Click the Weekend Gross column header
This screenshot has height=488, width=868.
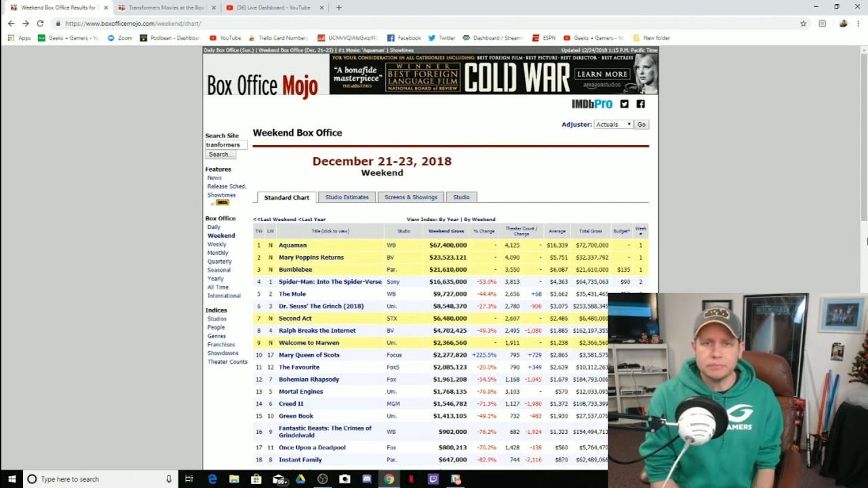tap(446, 231)
